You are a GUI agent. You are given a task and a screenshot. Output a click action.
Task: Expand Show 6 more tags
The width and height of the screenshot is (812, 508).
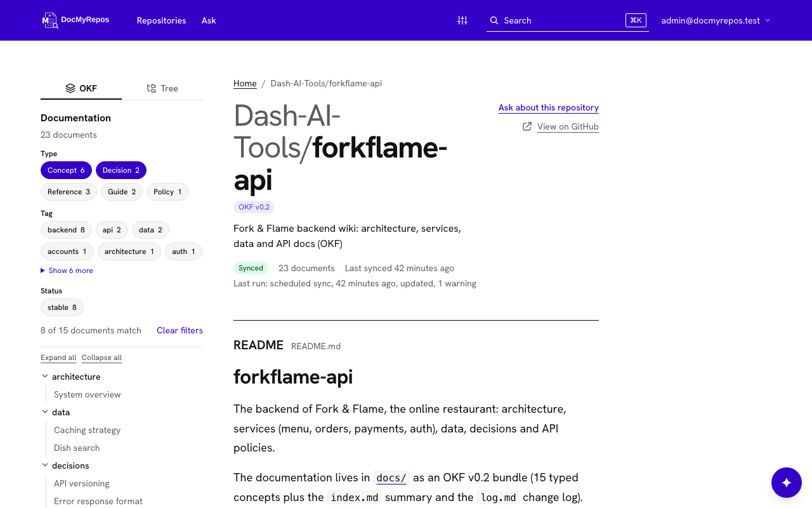tap(67, 271)
